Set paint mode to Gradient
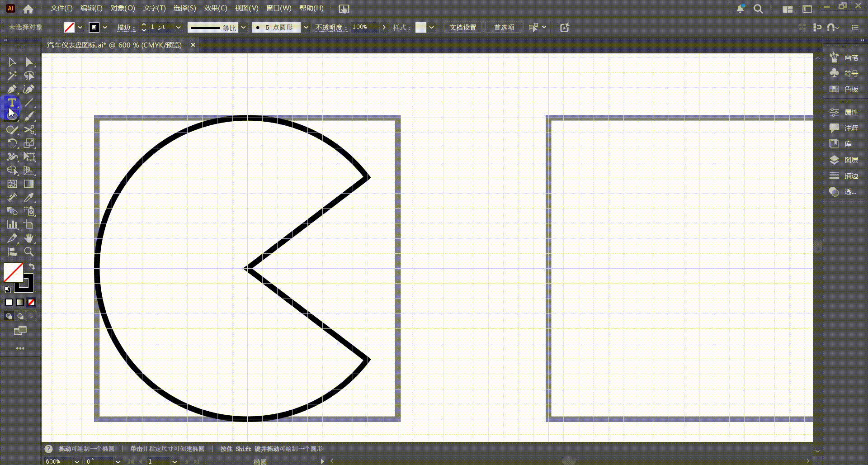Viewport: 868px width, 465px height. point(20,302)
